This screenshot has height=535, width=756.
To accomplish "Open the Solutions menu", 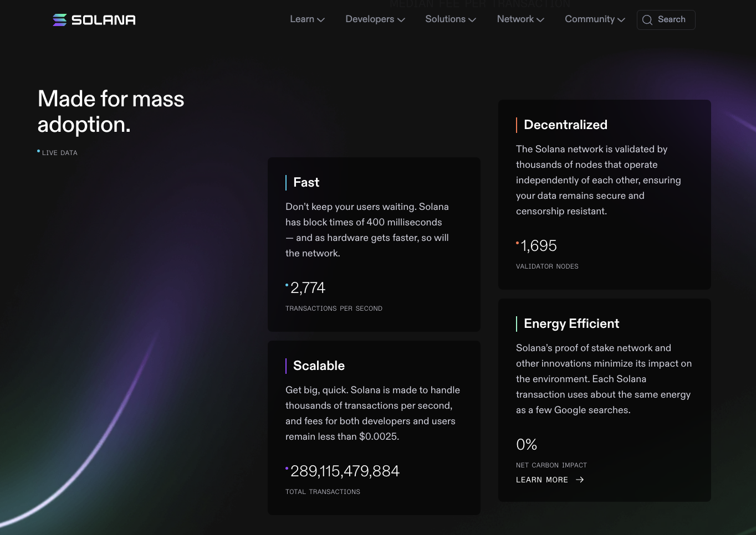I will 445,19.
